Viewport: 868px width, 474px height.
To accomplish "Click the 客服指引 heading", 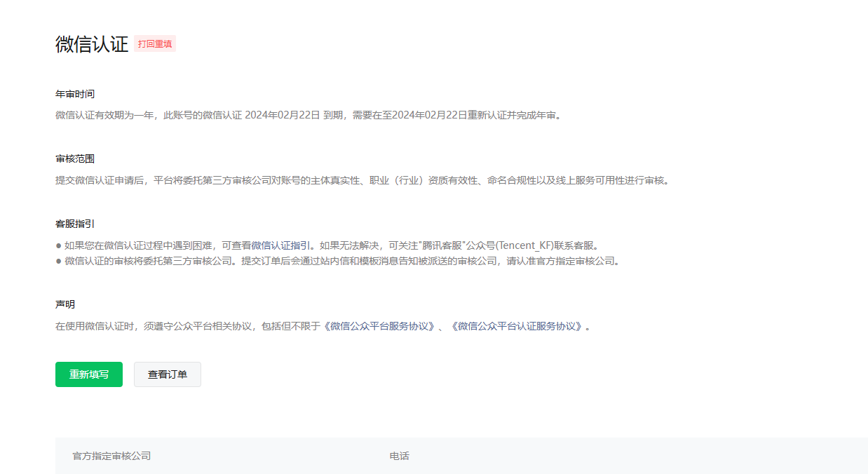I will tap(75, 224).
